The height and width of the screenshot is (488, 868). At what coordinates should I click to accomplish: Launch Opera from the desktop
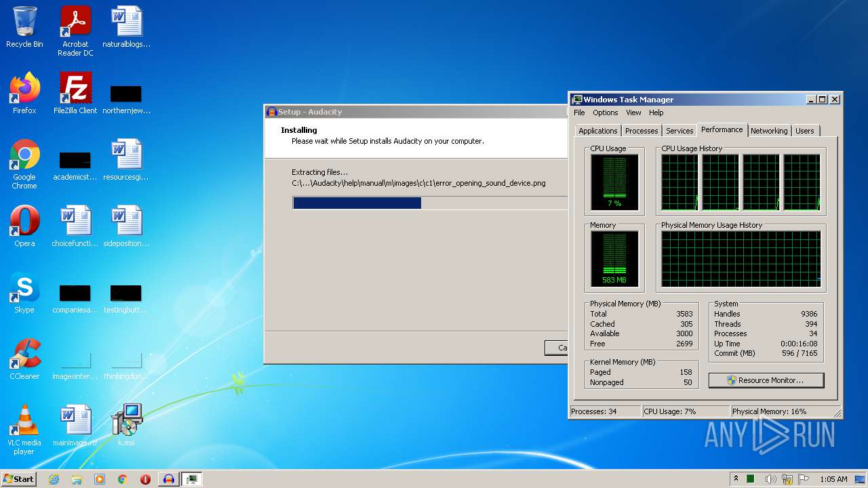coord(24,226)
